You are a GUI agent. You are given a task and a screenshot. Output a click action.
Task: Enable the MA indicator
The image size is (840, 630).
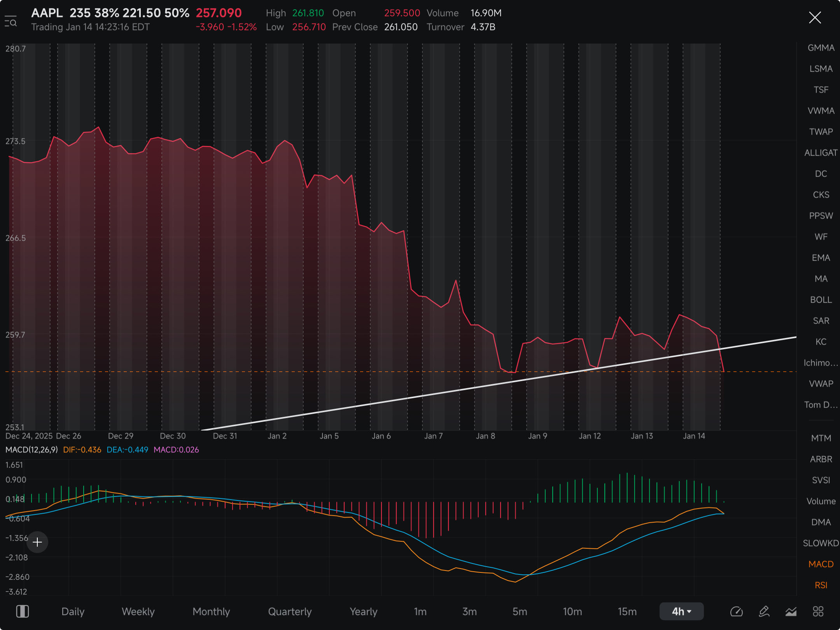click(x=821, y=279)
